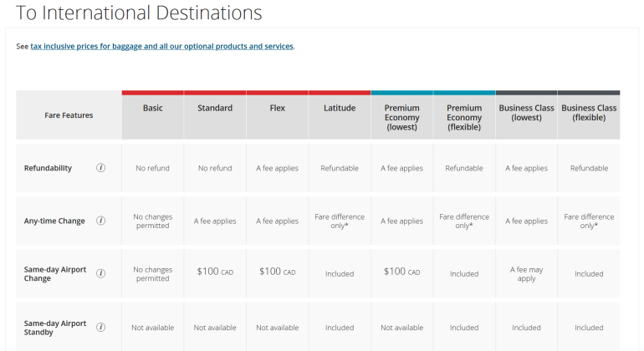
Task: Click info icon for Same-day Airport Change
Action: coord(101,273)
